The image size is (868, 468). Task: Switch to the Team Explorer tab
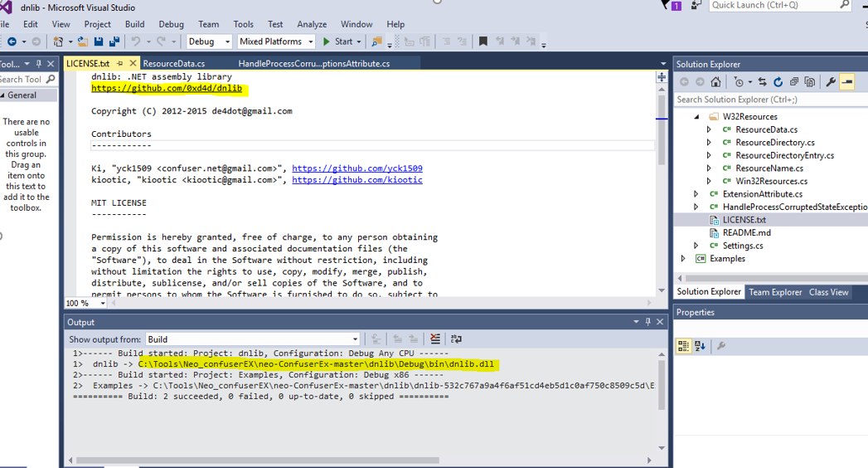[775, 292]
